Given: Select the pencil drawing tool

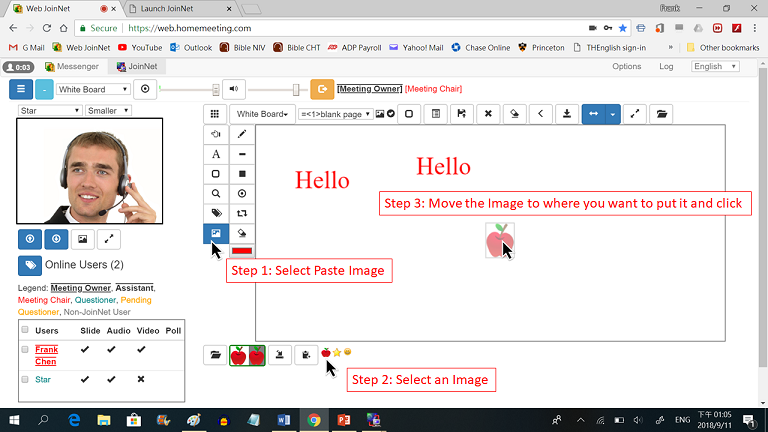Looking at the screenshot, I should point(242,133).
